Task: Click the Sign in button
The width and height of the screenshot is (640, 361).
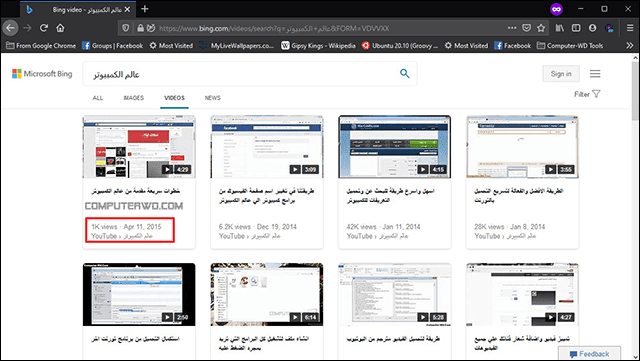Action: 561,74
